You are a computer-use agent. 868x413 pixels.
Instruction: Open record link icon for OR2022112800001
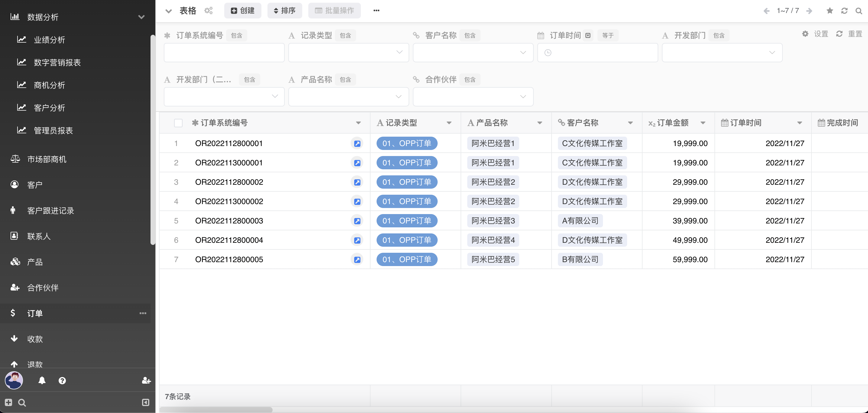(357, 144)
